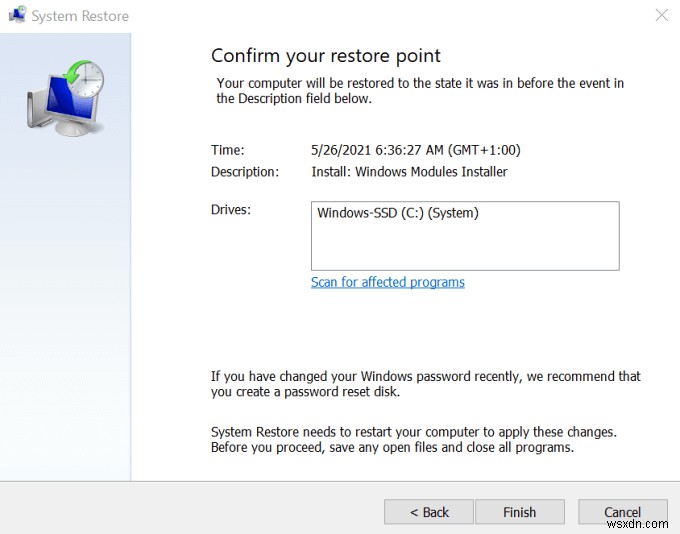This screenshot has width=680, height=534.
Task: Click the restore clock monitor illustration
Action: coord(66,98)
